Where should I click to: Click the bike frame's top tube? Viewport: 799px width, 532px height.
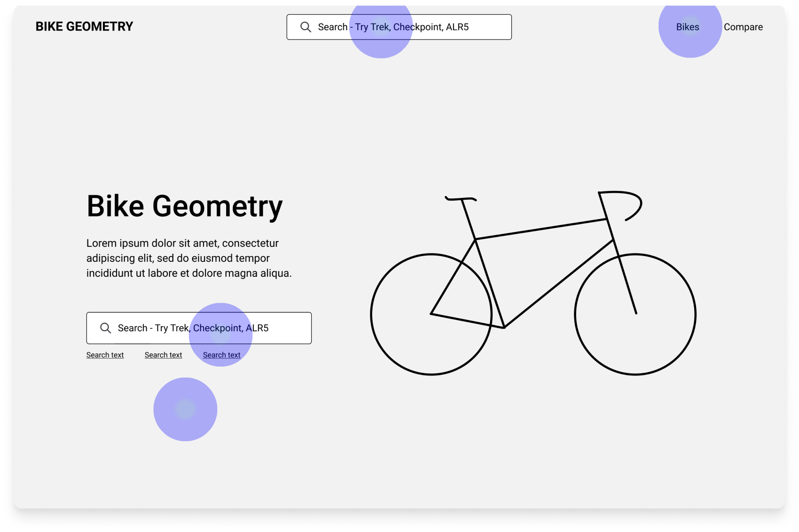[x=540, y=229]
